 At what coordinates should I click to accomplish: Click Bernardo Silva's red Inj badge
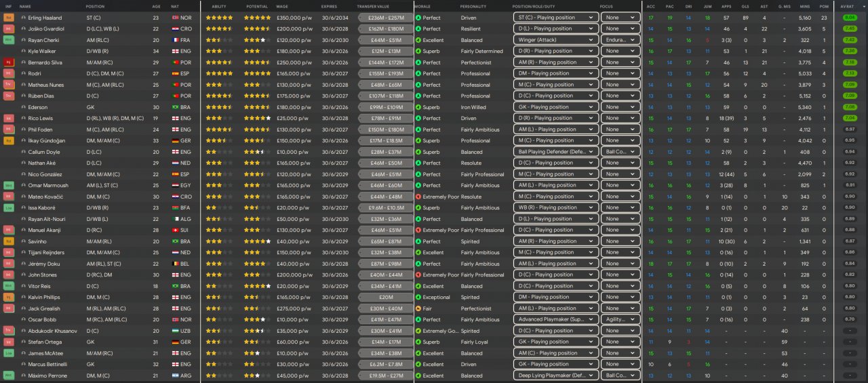(9, 62)
